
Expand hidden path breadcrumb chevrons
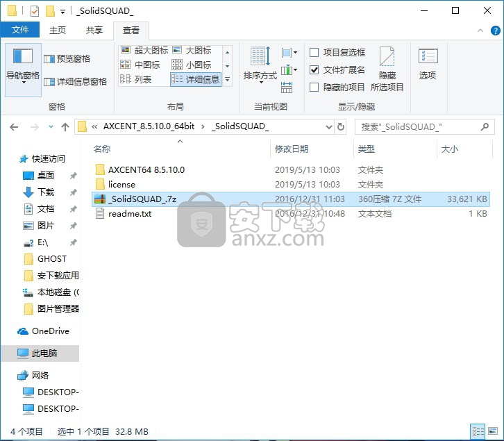(94, 126)
